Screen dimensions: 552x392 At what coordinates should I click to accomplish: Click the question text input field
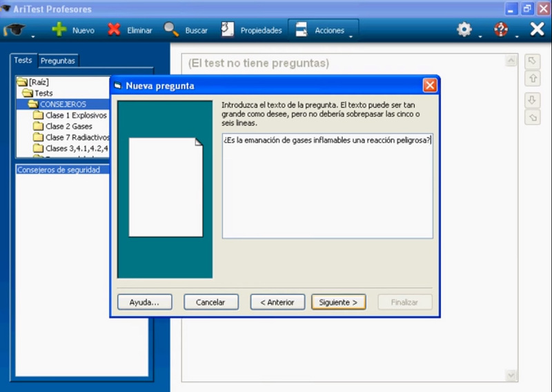pyautogui.click(x=327, y=186)
